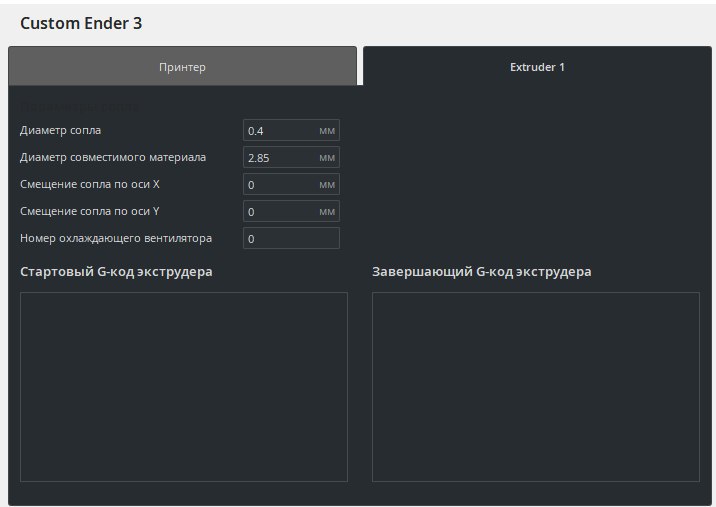Select the Extruder 1 tab
Viewport: 716px width, 507px height.
coord(537,66)
